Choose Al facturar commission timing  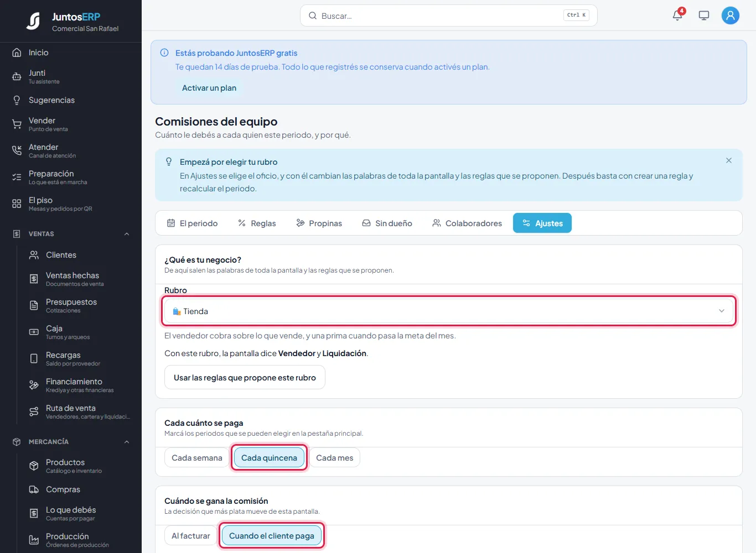190,536
